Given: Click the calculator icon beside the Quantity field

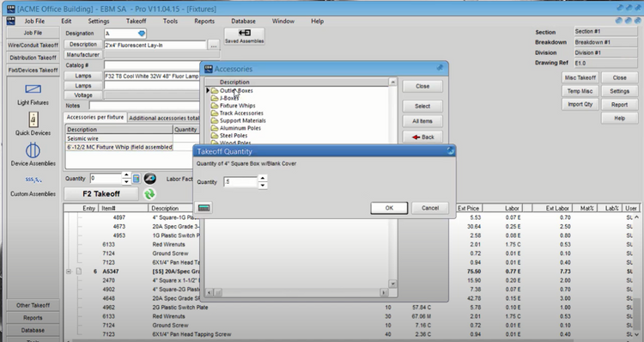Looking at the screenshot, I should [x=137, y=179].
